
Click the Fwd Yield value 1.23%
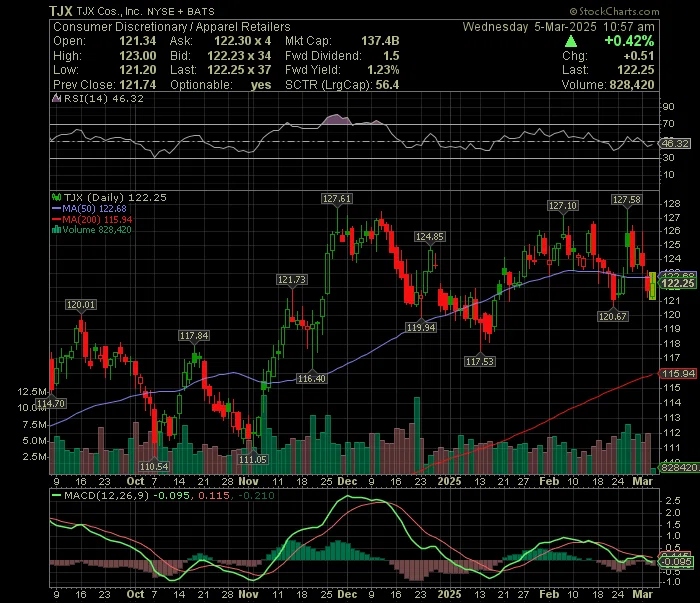[x=383, y=70]
